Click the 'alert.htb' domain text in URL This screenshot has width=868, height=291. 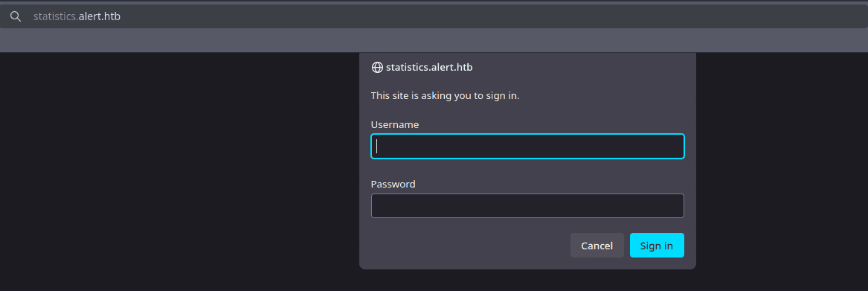point(100,16)
